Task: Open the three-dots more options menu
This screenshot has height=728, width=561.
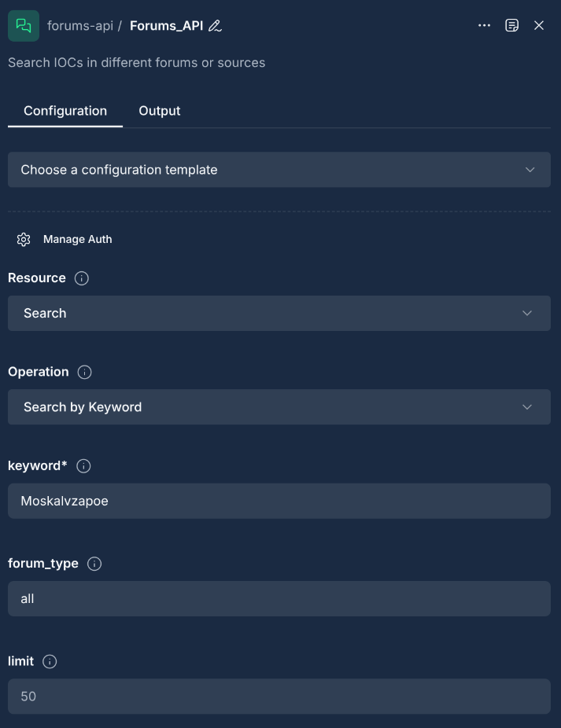Action: coord(485,26)
